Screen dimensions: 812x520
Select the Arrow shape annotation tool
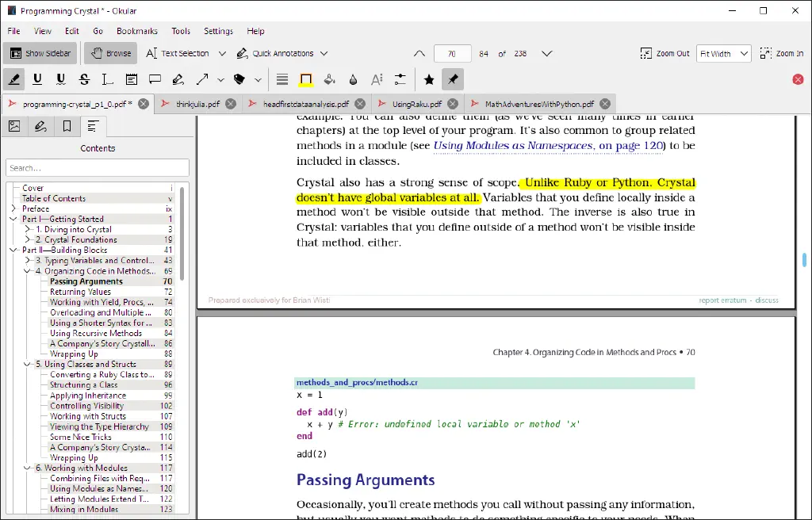[202, 79]
